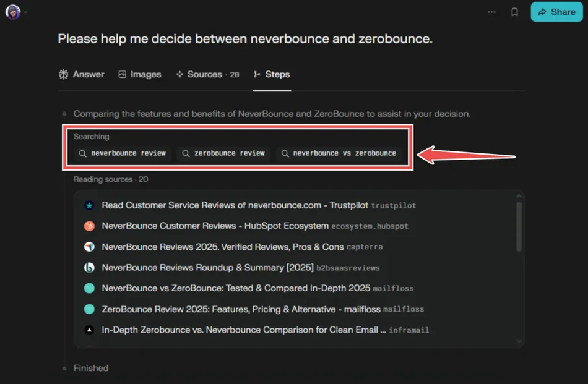The height and width of the screenshot is (384, 588).
Task: Click the three-dot options icon
Action: tap(492, 12)
